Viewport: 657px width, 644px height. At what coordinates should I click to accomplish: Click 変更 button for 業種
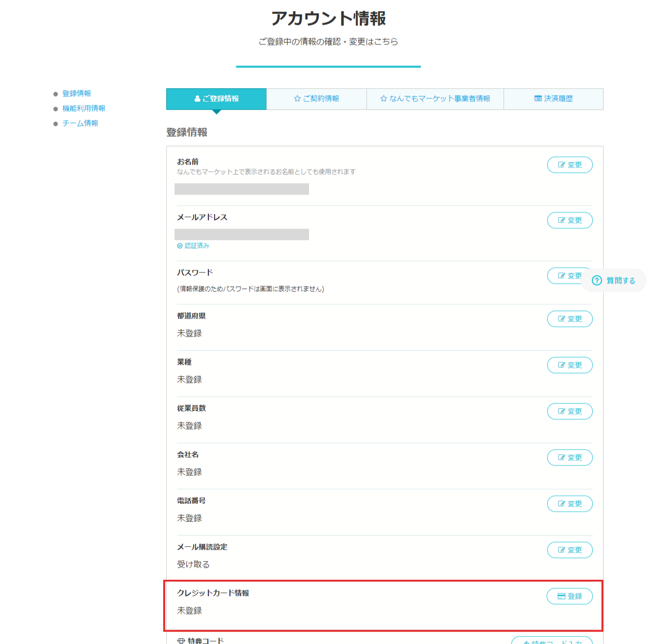pos(570,365)
